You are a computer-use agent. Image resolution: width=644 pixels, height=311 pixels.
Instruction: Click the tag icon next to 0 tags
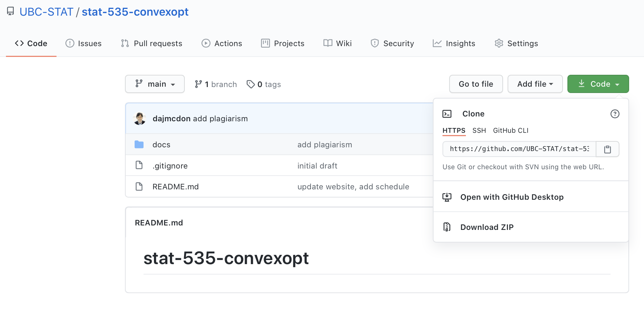(251, 84)
